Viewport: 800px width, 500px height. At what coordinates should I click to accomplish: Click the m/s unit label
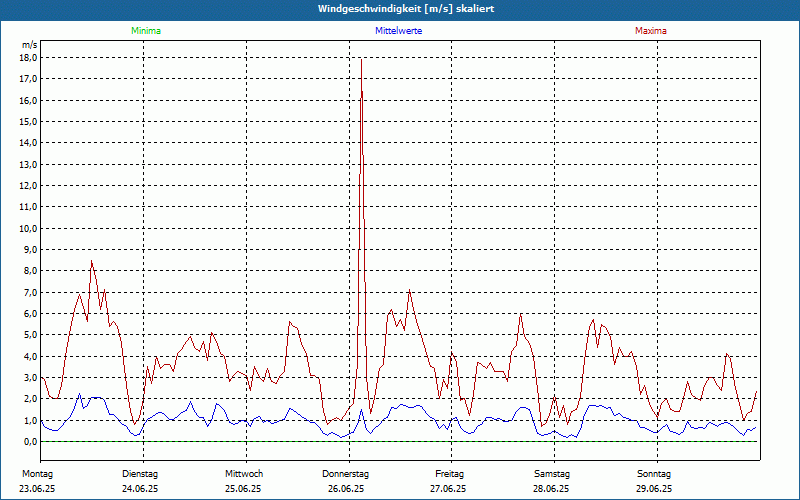click(x=30, y=45)
